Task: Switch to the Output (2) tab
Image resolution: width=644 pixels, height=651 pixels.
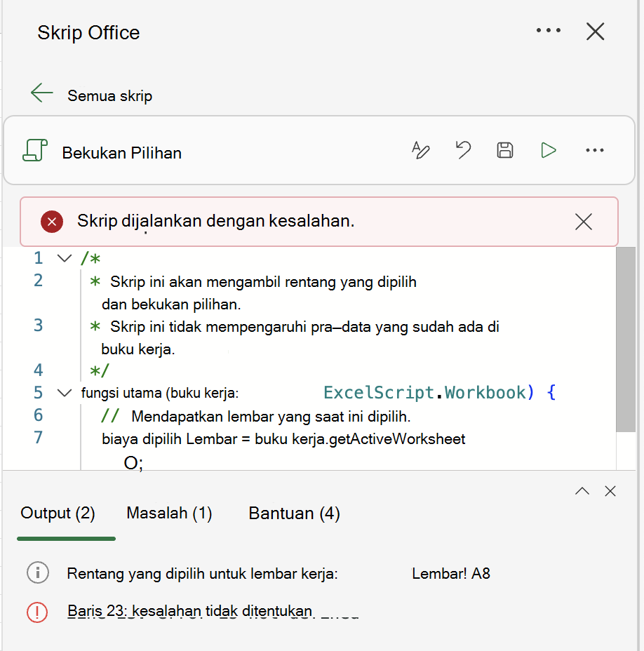Action: tap(58, 514)
